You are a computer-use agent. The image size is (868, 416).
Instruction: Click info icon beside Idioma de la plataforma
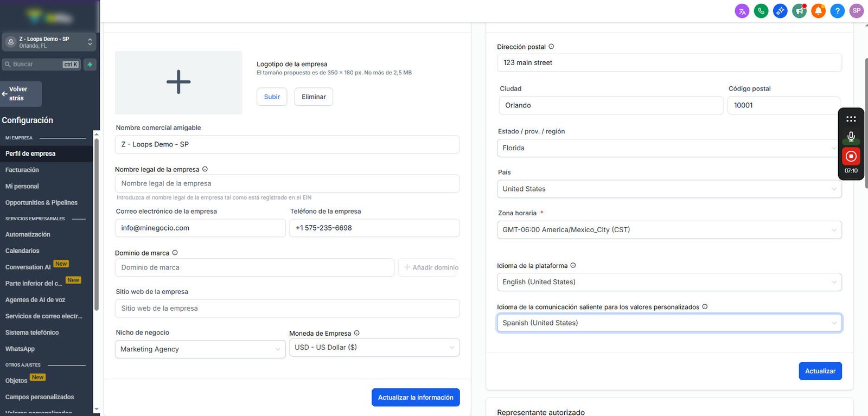pyautogui.click(x=573, y=265)
